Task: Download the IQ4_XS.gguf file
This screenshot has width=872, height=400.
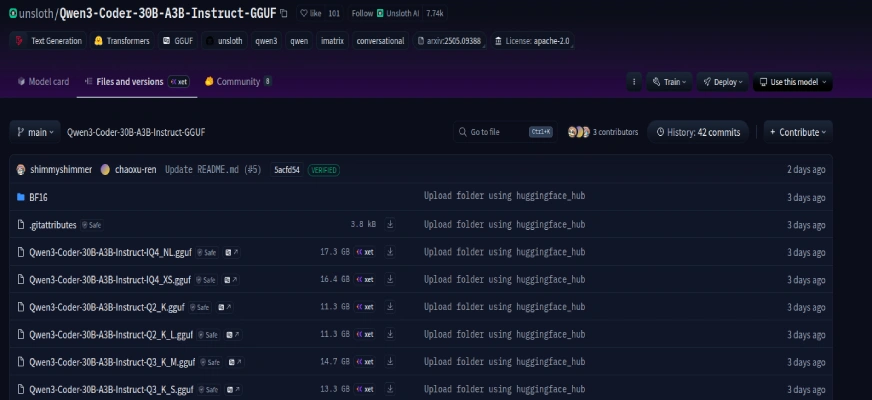Action: (x=390, y=279)
